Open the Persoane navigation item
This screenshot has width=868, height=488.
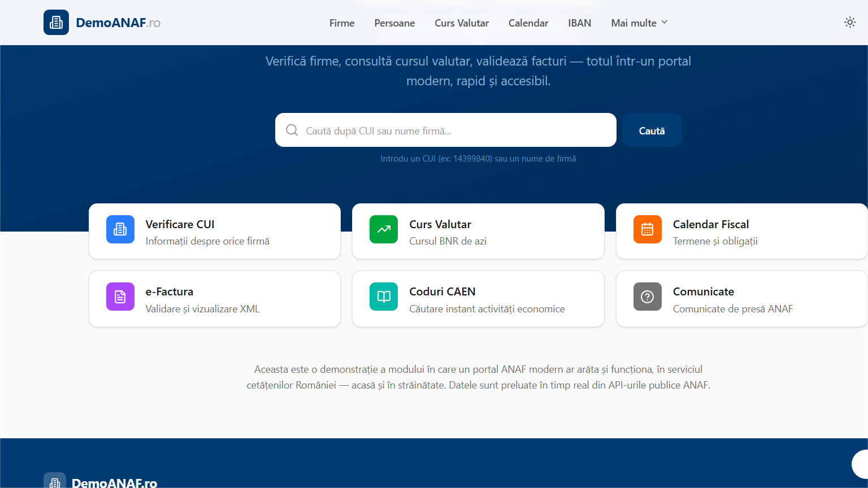[394, 23]
